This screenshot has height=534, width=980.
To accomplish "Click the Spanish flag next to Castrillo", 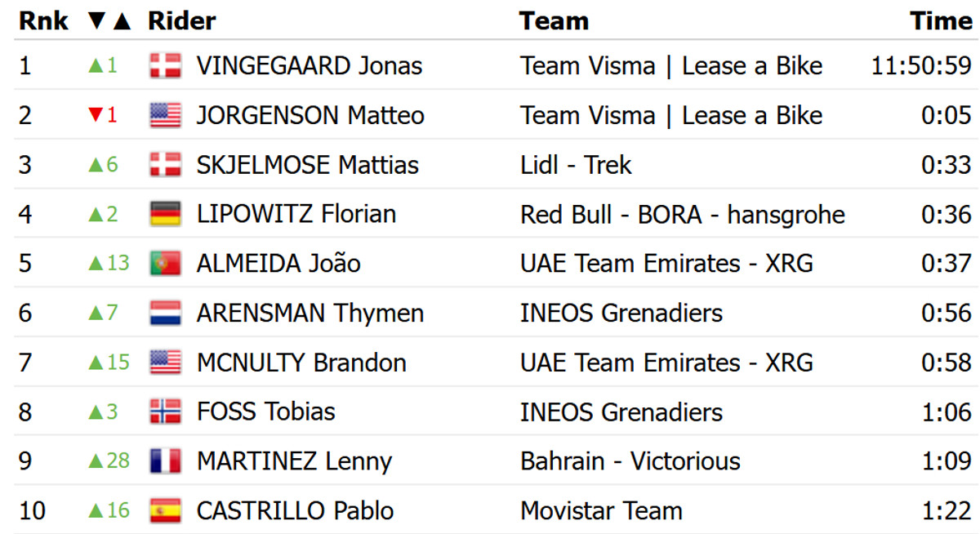I will [165, 511].
